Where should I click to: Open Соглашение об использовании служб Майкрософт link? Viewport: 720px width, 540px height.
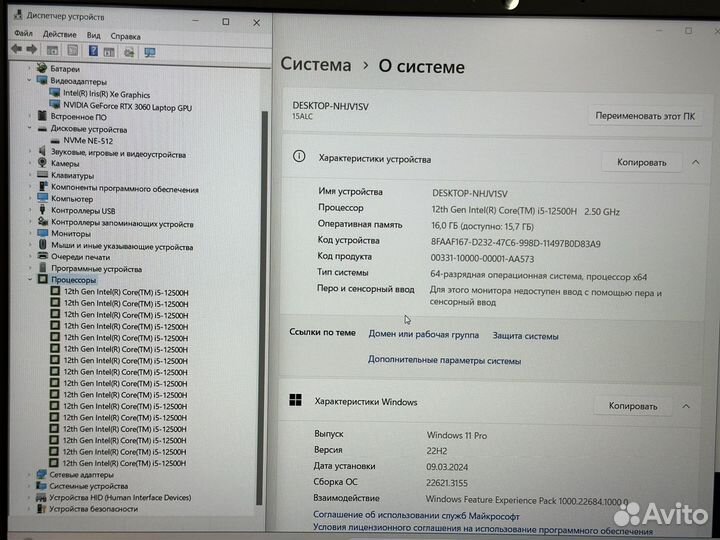click(x=416, y=515)
